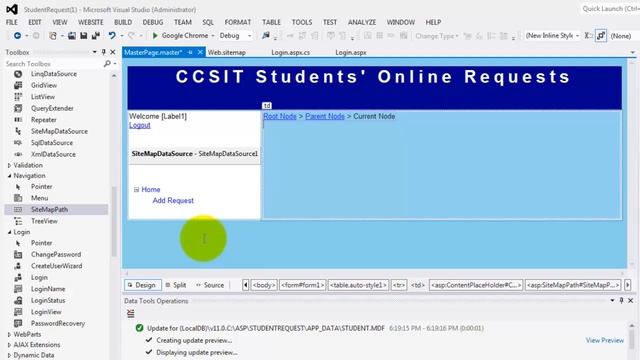Pin the Toolbox panel
This screenshot has height=360, width=640.
103,52
